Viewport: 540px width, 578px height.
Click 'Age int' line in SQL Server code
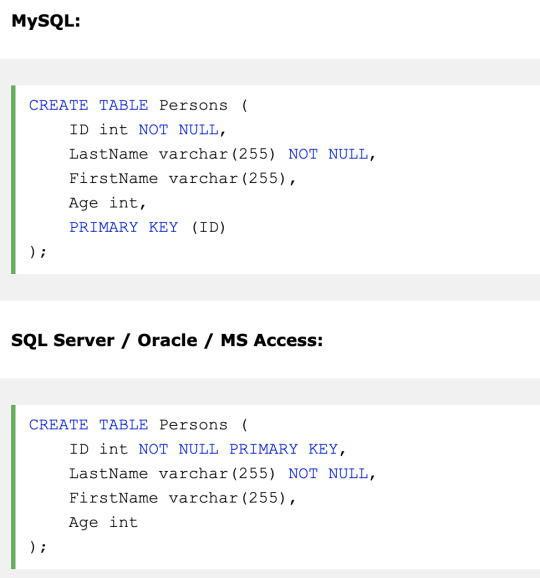click(x=104, y=523)
